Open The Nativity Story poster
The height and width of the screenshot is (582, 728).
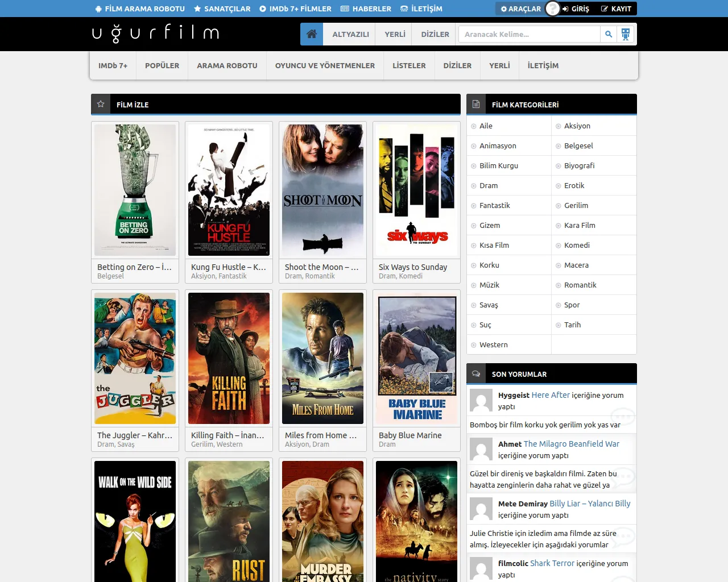(x=416, y=521)
